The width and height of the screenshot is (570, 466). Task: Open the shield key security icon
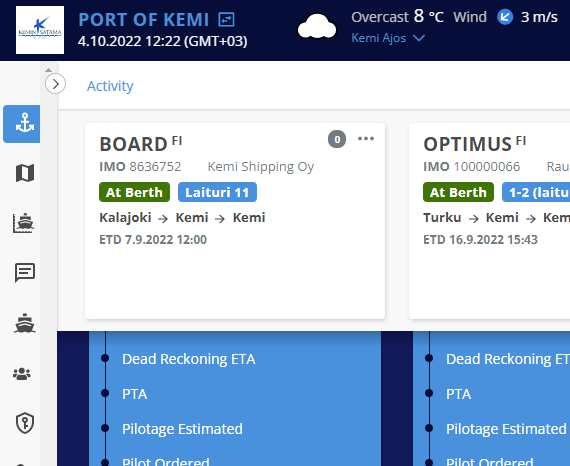(x=25, y=423)
